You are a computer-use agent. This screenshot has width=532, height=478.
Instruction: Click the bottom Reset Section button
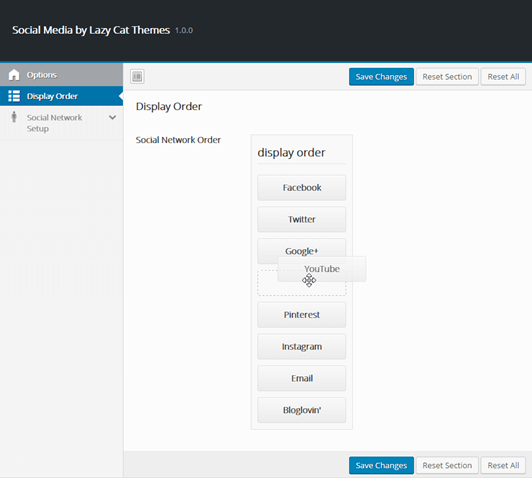(x=447, y=465)
